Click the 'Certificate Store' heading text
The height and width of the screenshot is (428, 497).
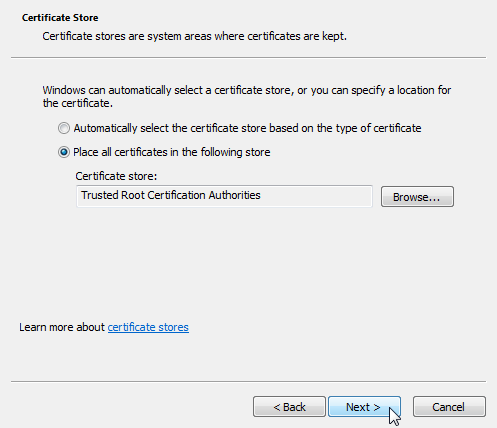60,18
